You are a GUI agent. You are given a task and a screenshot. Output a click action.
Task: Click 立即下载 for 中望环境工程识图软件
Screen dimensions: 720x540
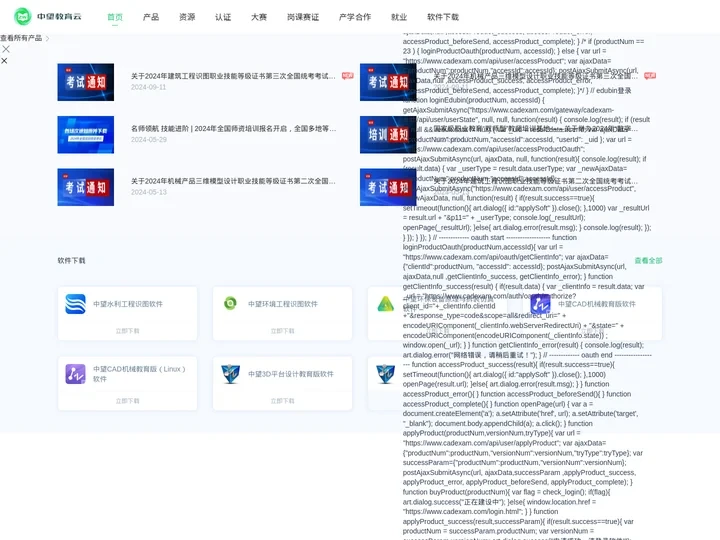tap(282, 331)
